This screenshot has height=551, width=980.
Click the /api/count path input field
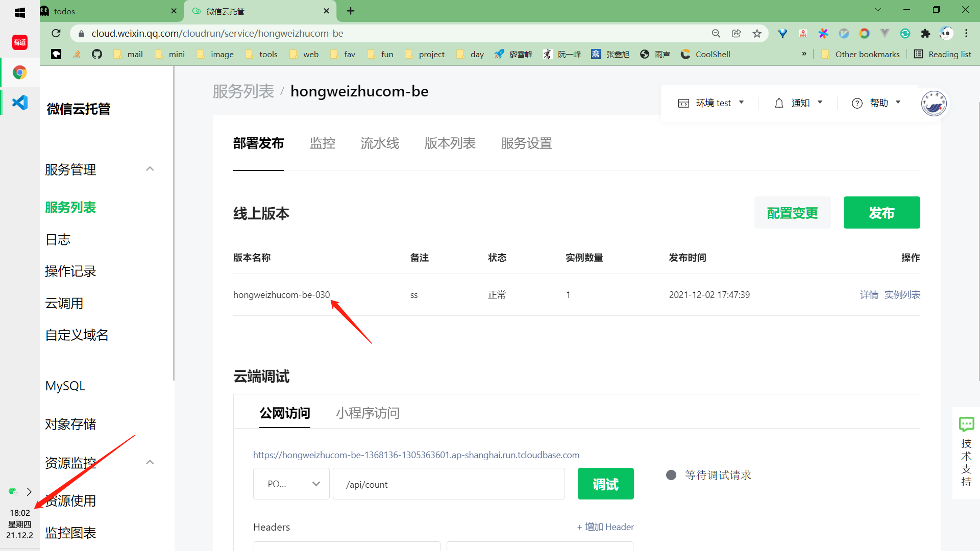click(x=448, y=484)
